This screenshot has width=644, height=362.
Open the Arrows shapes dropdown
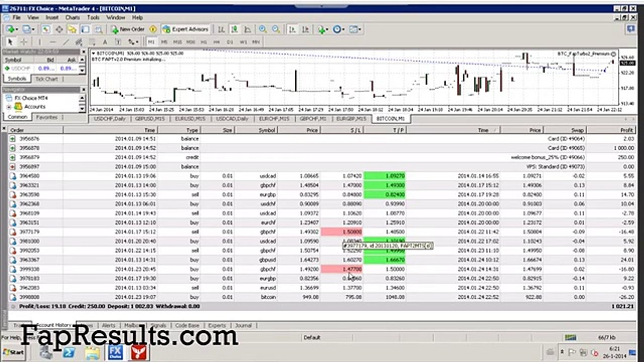(133, 42)
